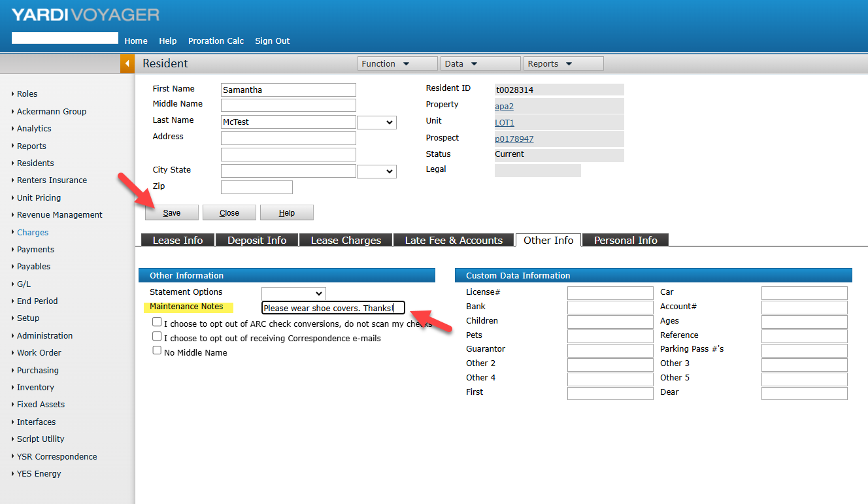Check the ARC check conversions opt-out box
The image size is (868, 504).
tap(157, 322)
